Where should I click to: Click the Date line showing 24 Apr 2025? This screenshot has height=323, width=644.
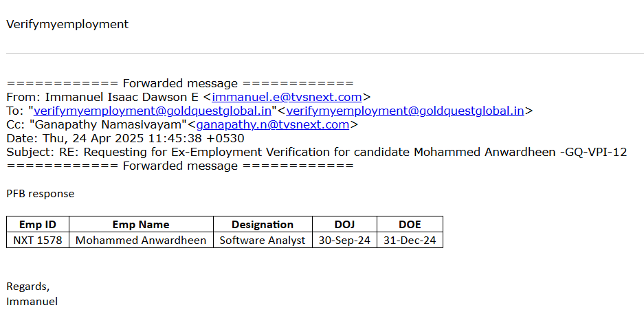pos(125,138)
